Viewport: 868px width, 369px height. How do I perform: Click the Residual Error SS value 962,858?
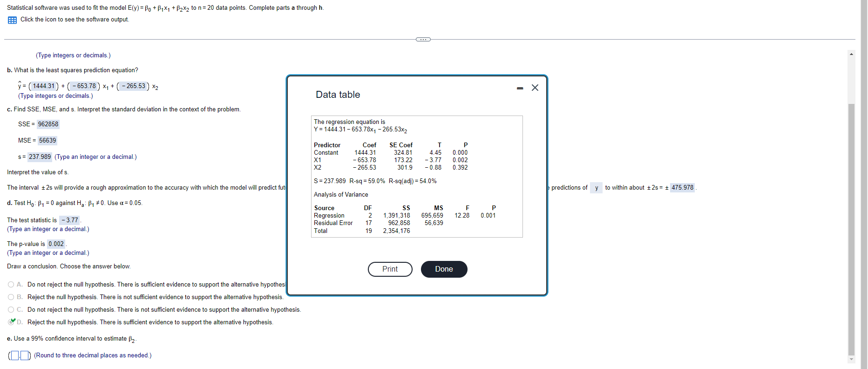pyautogui.click(x=399, y=223)
